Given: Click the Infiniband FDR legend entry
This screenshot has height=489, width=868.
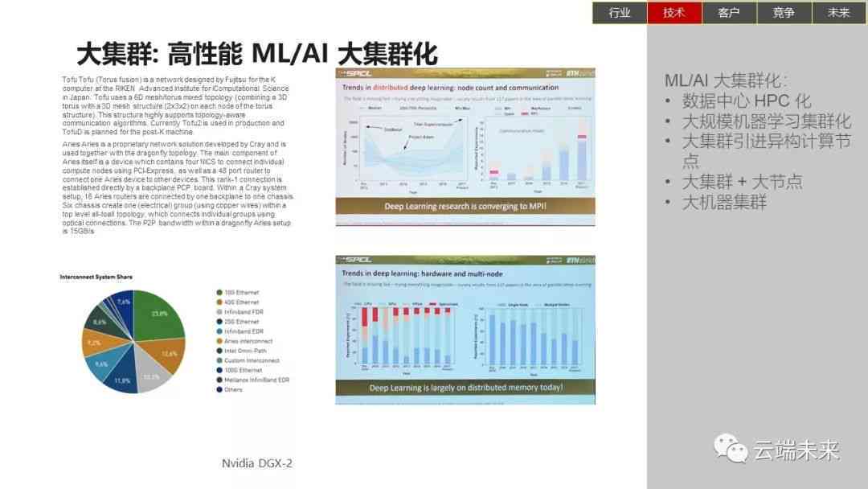Looking at the screenshot, I should point(240,312).
